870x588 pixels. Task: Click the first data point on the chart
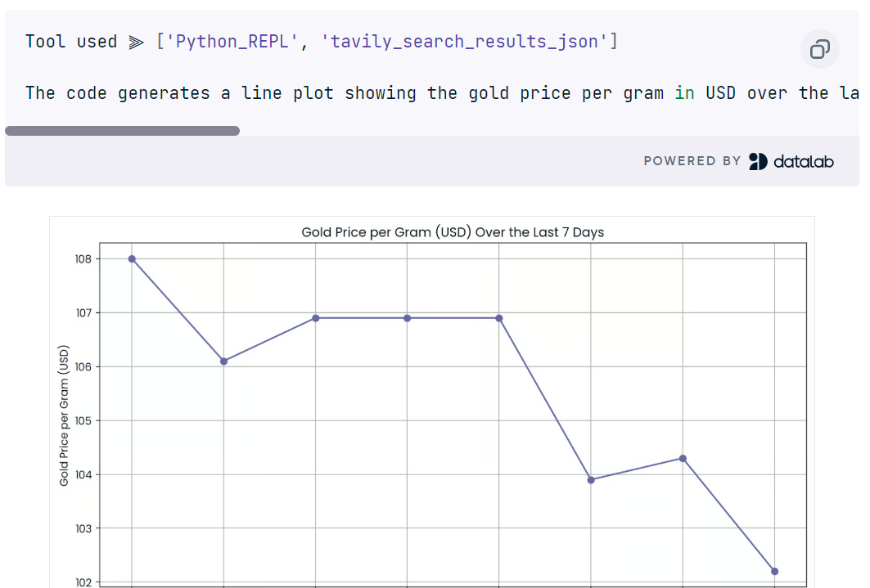(x=131, y=259)
